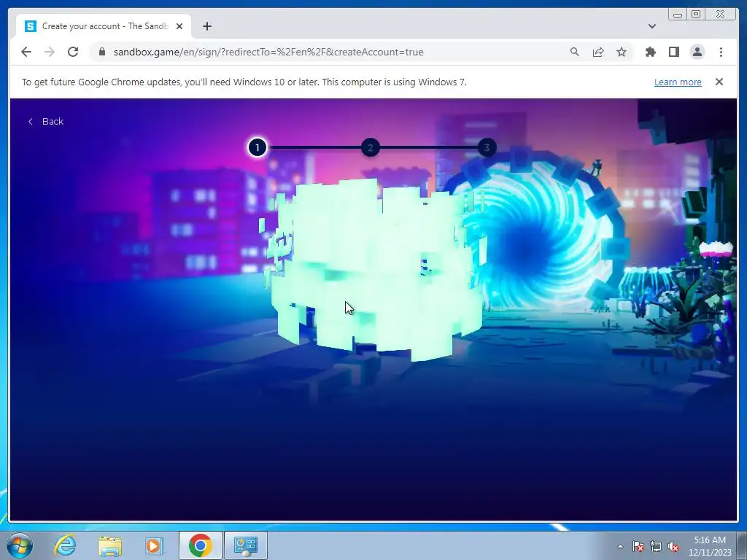Go back using the browser back arrow
The image size is (747, 560).
pos(26,52)
